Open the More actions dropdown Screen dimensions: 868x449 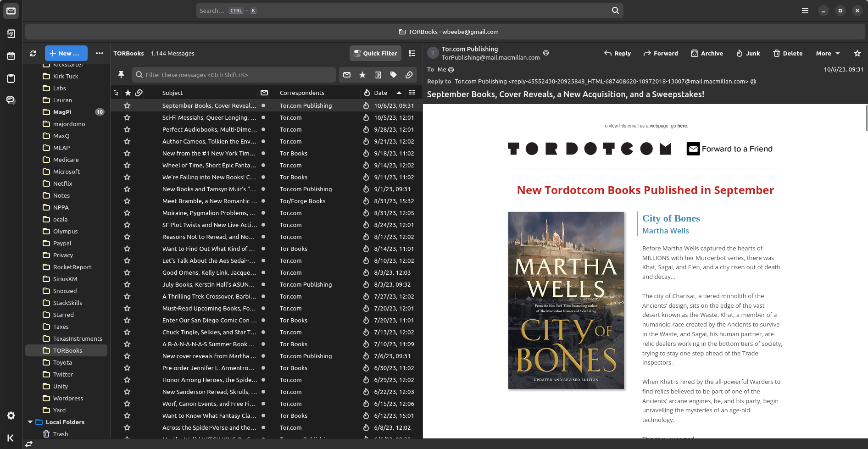click(x=828, y=53)
